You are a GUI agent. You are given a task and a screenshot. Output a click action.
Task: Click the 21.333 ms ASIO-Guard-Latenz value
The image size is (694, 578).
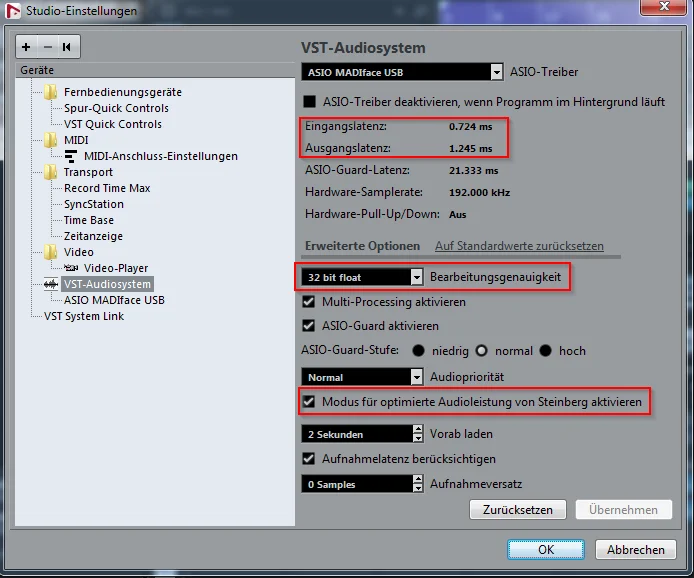point(473,170)
